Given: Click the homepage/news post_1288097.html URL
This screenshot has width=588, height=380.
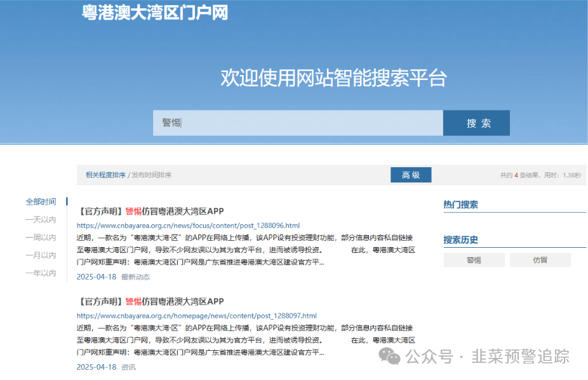Looking at the screenshot, I should point(196,315).
